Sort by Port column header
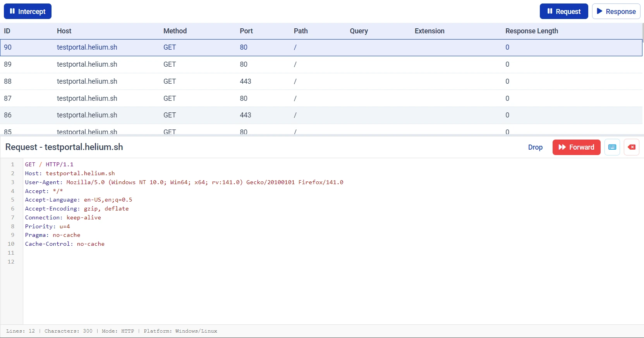Viewport: 644px width, 338px height. [x=246, y=31]
